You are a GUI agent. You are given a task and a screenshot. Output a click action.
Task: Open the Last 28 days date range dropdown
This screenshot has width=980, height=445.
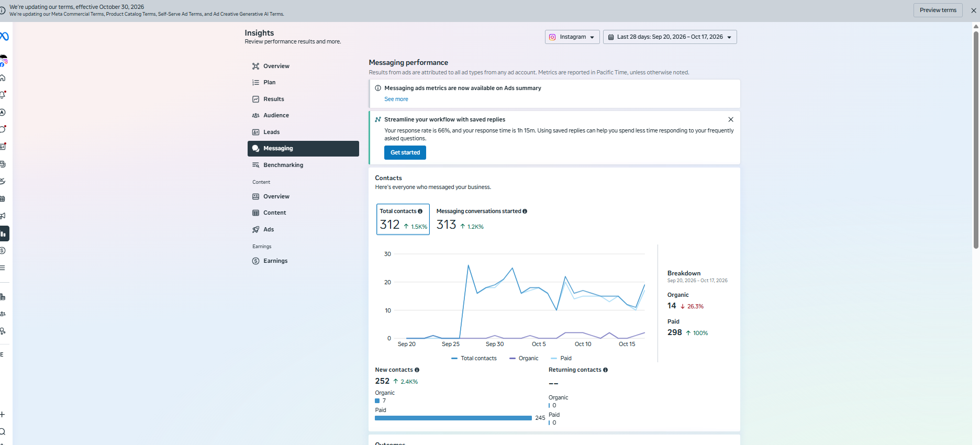coord(670,37)
